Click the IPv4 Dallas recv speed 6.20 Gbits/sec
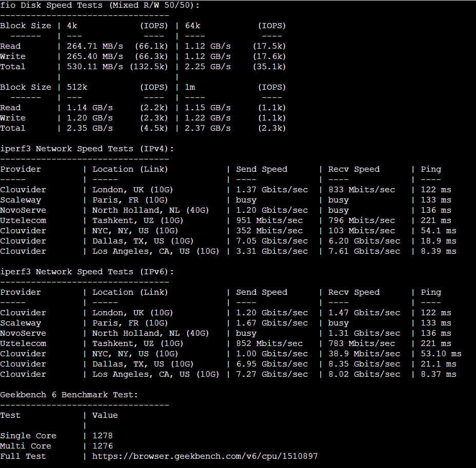Viewport: 476px width, 468px height. pyautogui.click(x=364, y=241)
